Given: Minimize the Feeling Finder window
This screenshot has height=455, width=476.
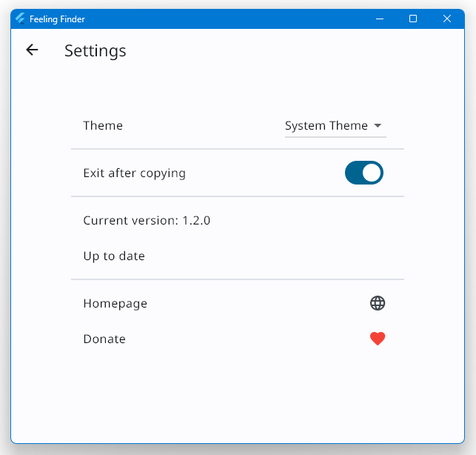Looking at the screenshot, I should (380, 19).
